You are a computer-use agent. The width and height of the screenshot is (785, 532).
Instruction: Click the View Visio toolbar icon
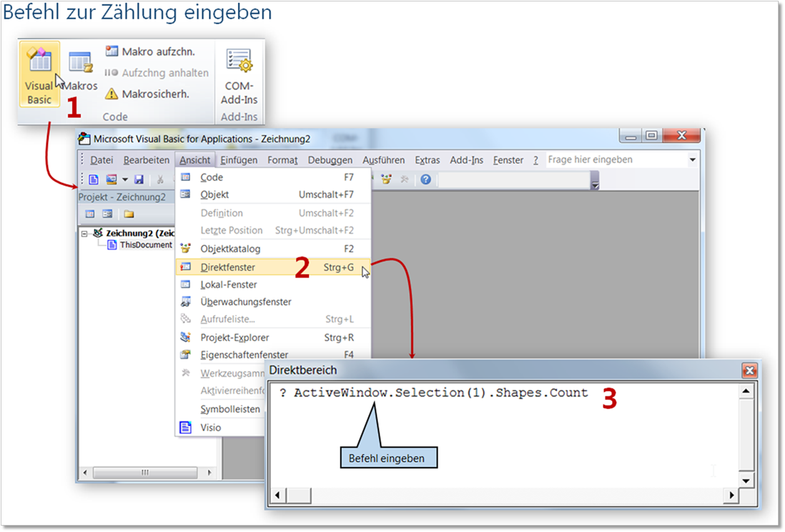pyautogui.click(x=94, y=179)
